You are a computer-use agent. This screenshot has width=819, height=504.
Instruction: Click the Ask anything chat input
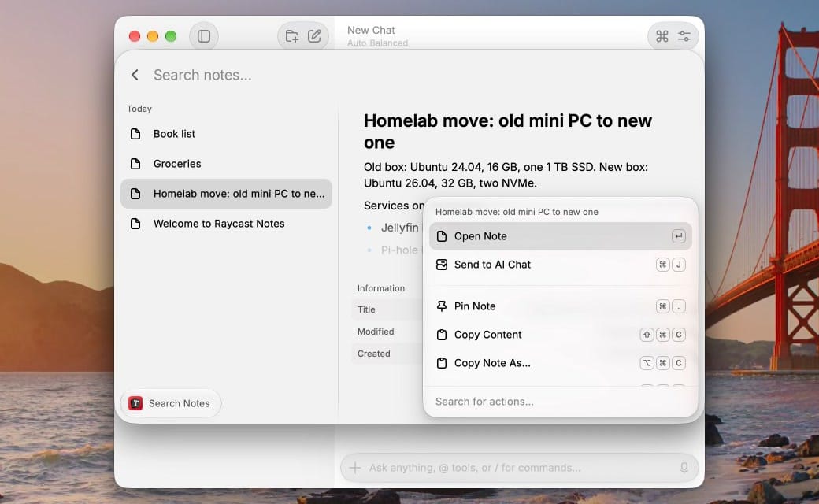click(520, 468)
